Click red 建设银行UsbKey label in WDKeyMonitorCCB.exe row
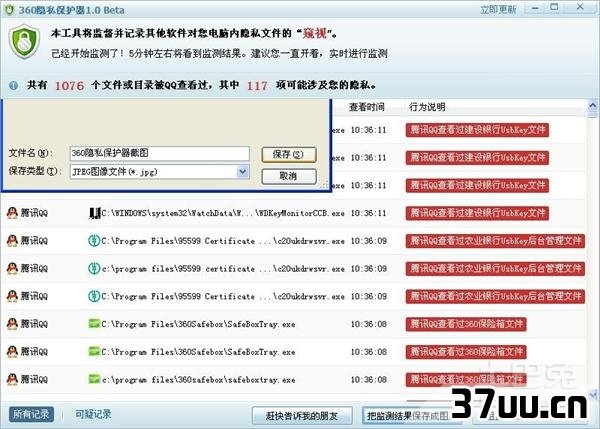Screen dimensions: 600x429 point(477,213)
